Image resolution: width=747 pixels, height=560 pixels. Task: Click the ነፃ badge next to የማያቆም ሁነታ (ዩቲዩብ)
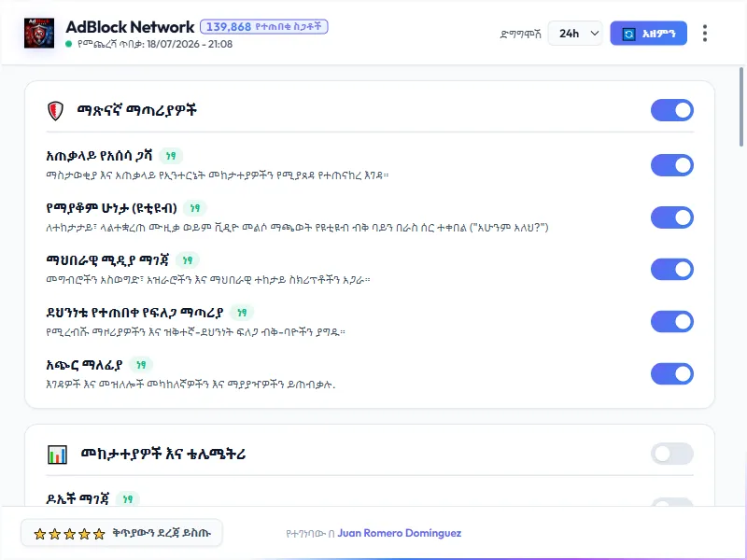pos(195,208)
